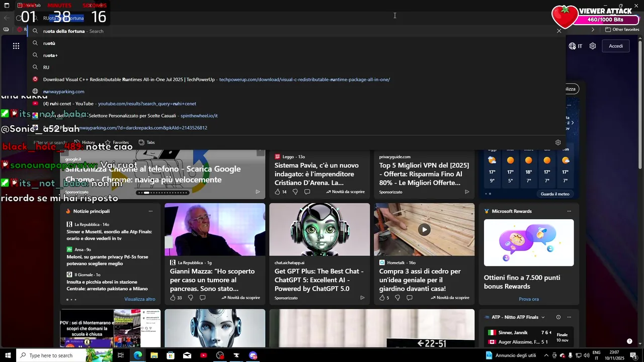Open the 'ruhi cenet - YouTube' history suggestion
Image resolution: width=644 pixels, height=362 pixels.
tap(296, 104)
